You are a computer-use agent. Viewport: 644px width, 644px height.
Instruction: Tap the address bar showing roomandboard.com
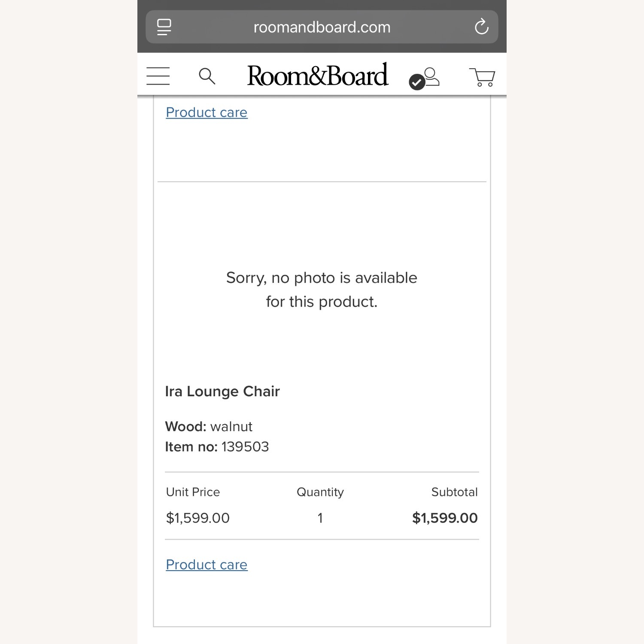tap(322, 27)
